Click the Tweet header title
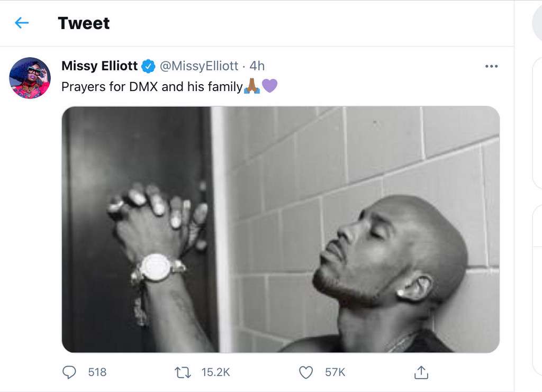Screen dimensions: 542x392 [84, 23]
